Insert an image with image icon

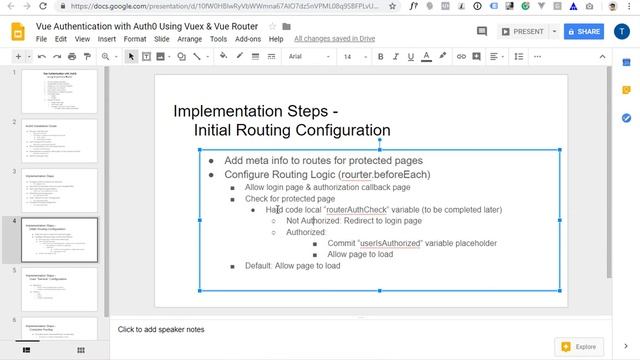point(160,57)
